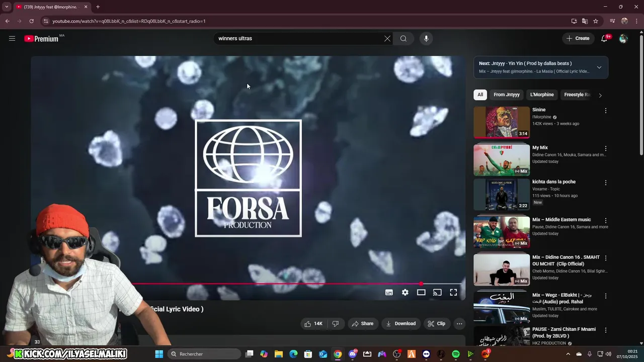Viewport: 644px width, 362px height.
Task: Like the video with 14K likes
Action: [313, 324]
